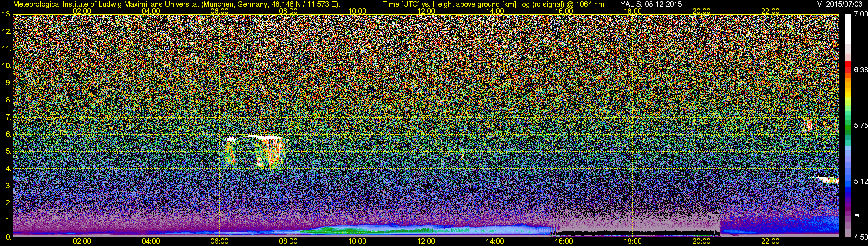Click the 22:00 label on the upper time axis

[x=770, y=11]
